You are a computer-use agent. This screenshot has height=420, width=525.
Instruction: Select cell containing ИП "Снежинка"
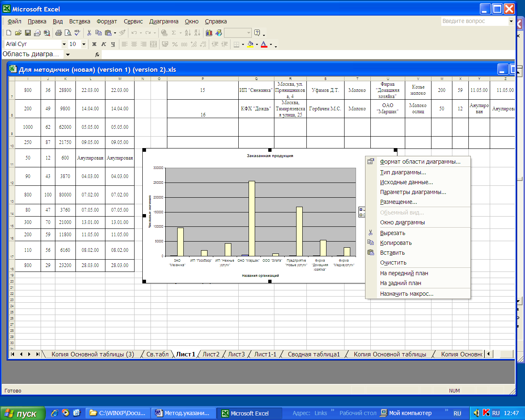256,90
